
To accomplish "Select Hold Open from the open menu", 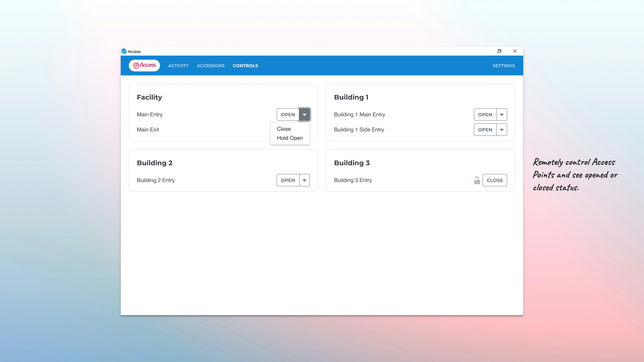I will click(290, 138).
